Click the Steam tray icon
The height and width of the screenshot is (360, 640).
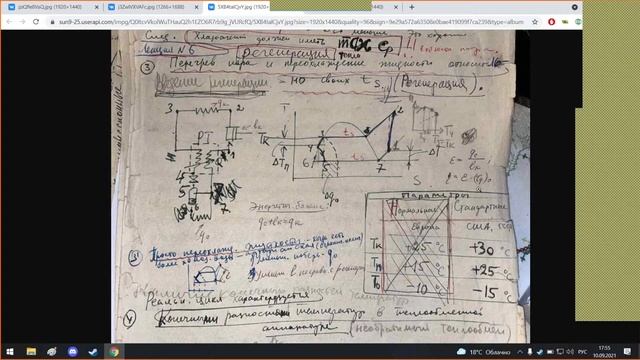tap(540, 352)
